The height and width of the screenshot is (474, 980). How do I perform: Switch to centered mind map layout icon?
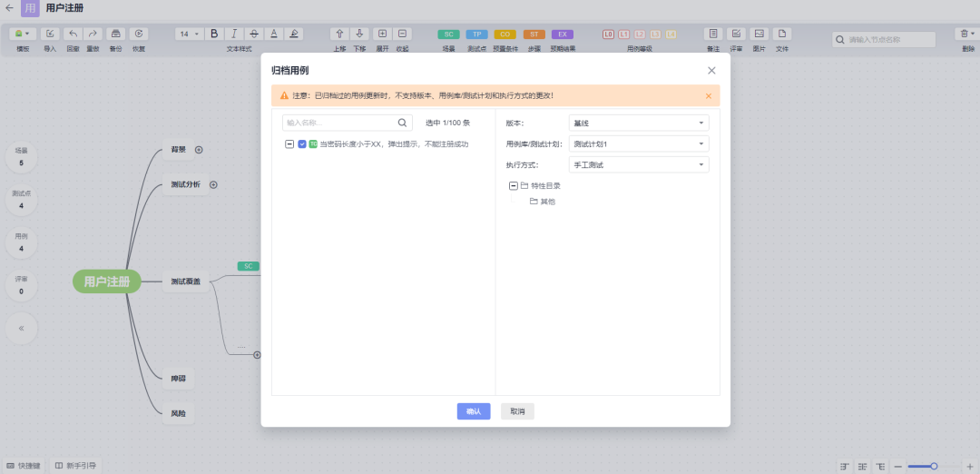tap(863, 466)
